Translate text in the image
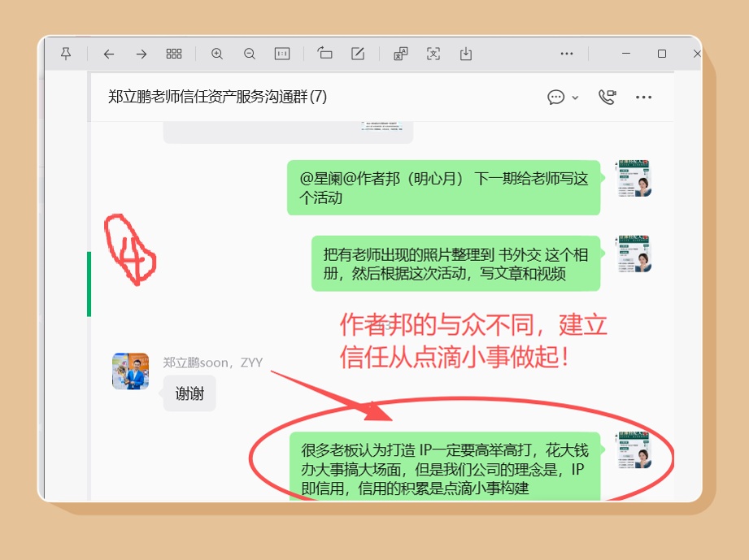Screen dimensions: 749x560 [401, 54]
